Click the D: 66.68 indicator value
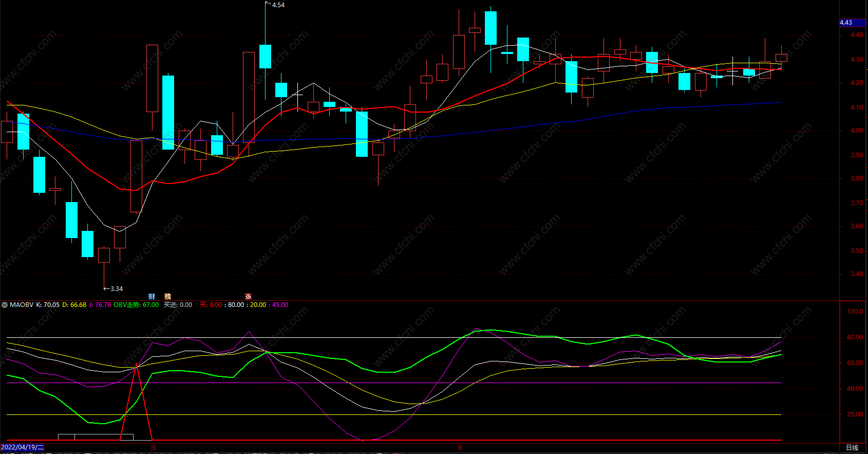The width and height of the screenshot is (868, 454). coord(74,305)
